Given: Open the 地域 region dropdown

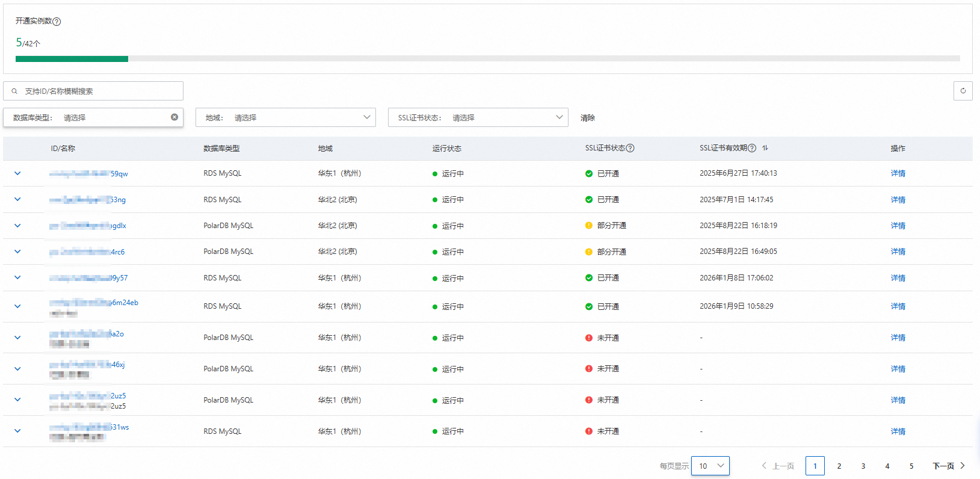Looking at the screenshot, I should 285,117.
